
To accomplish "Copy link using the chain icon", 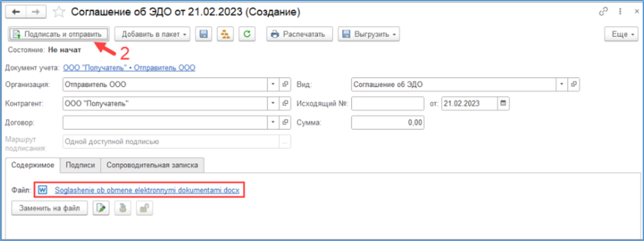I will [x=603, y=12].
